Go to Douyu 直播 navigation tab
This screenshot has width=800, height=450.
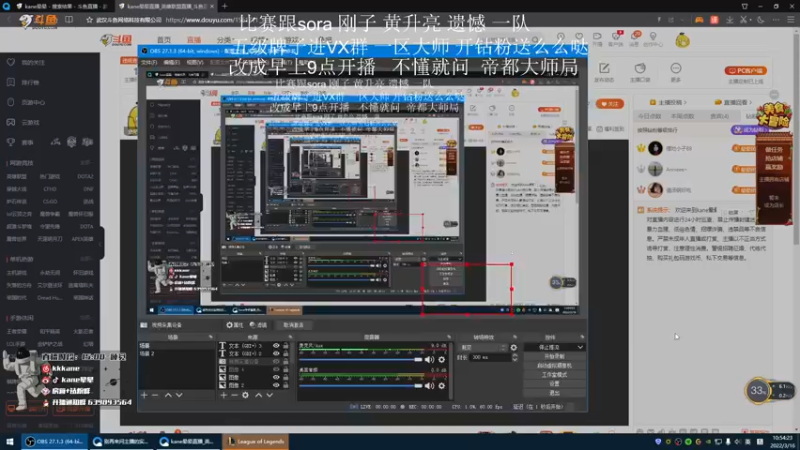(194, 40)
